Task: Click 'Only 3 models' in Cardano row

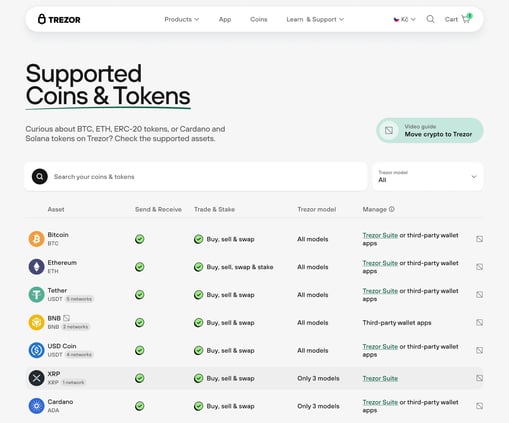Action: coord(318,406)
